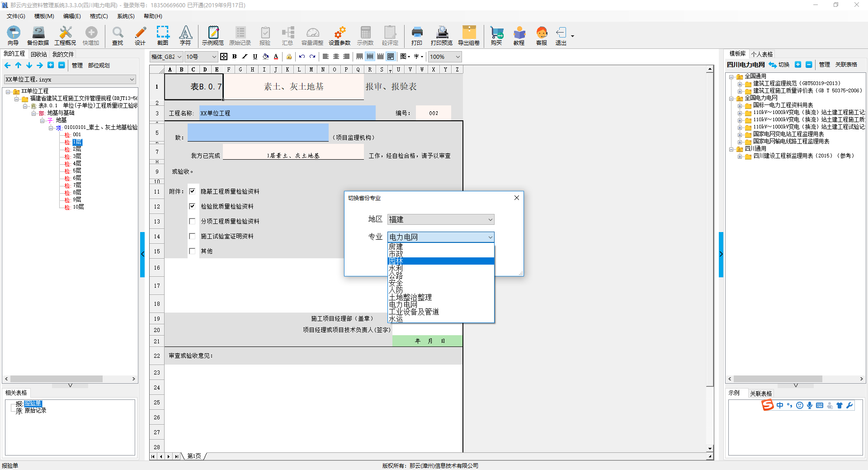Click the redo arrow
868x470 pixels.
312,57
